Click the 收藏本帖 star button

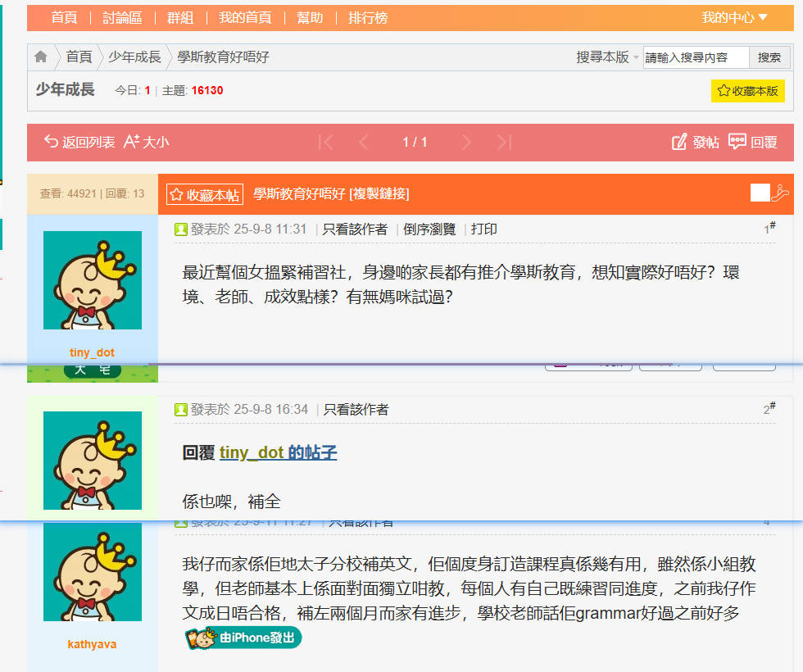tap(205, 194)
